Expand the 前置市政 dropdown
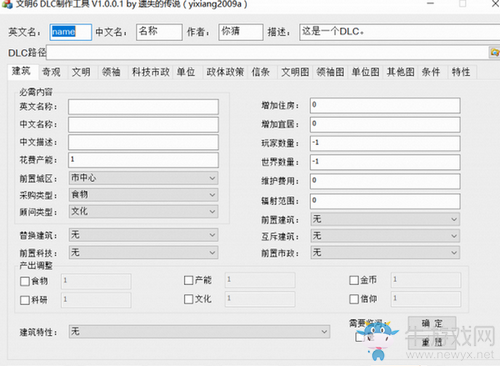The width and height of the screenshot is (500, 366). pos(385,253)
